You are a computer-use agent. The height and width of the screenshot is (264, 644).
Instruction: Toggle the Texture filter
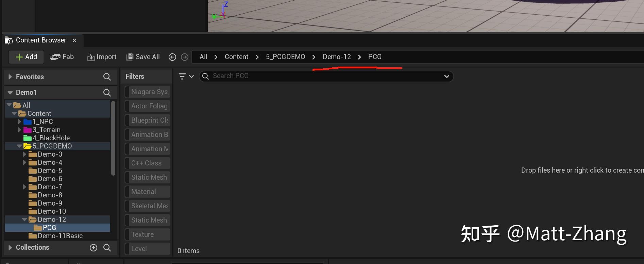tap(148, 234)
